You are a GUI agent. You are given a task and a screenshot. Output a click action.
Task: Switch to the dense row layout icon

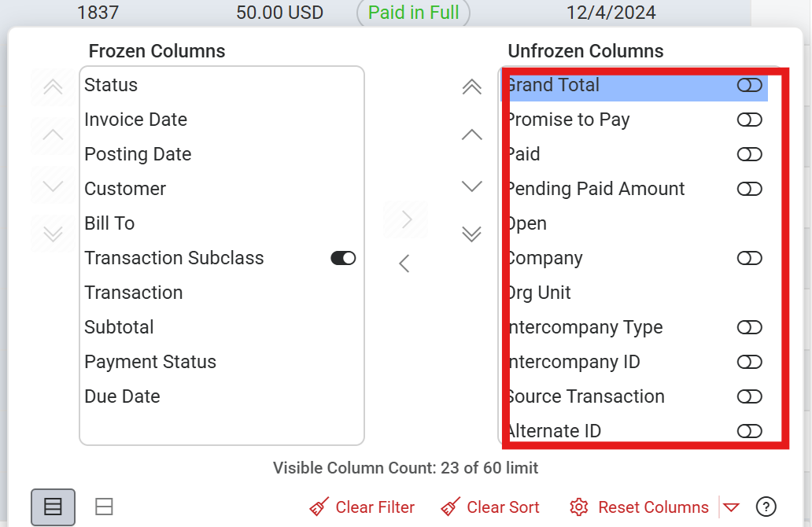(53, 507)
